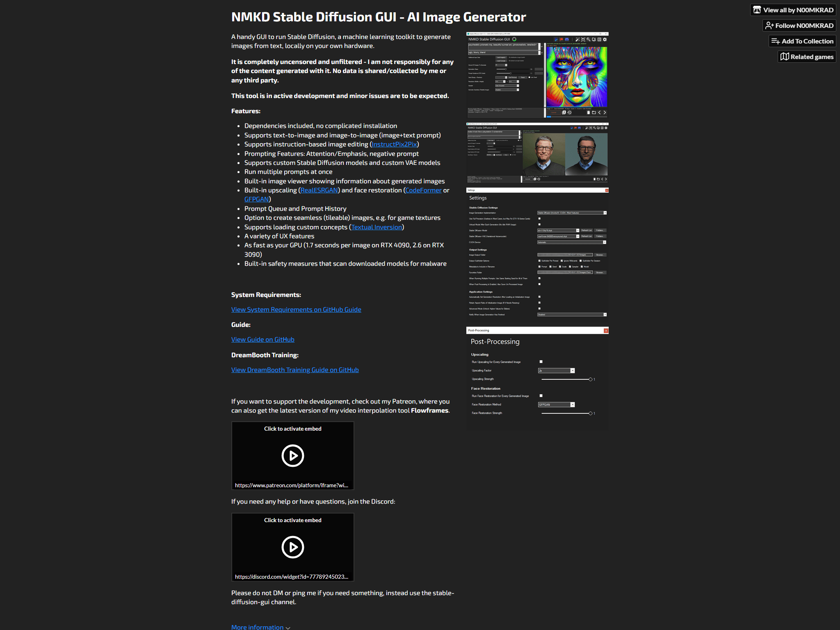Click "Built-in safety measures that scan downloaded models" item
This screenshot has width=840, height=630.
(x=345, y=264)
